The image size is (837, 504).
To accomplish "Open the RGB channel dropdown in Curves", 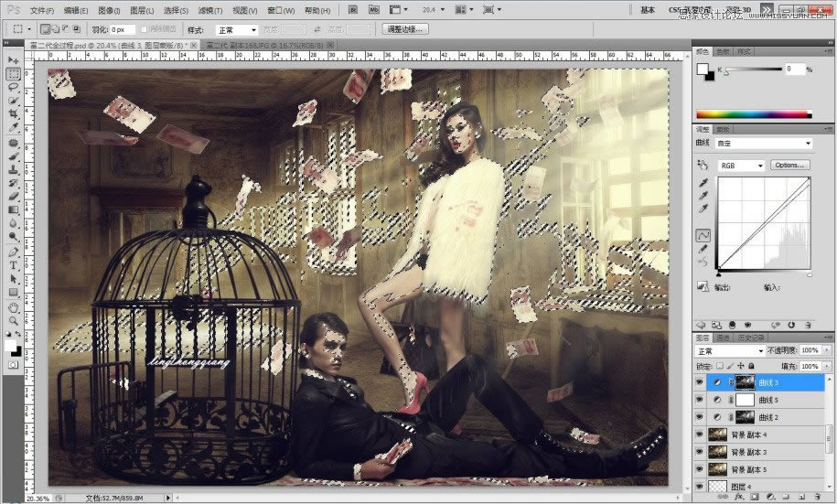I will coord(742,166).
